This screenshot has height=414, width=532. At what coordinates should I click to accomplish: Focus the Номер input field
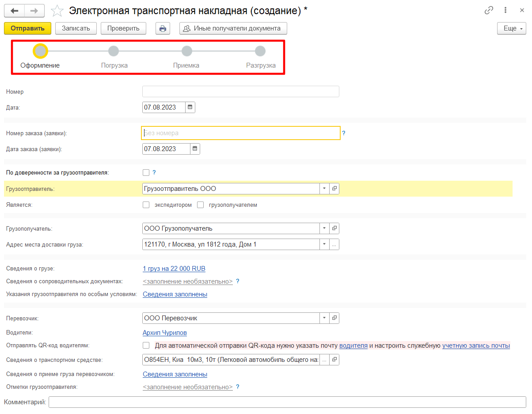click(x=241, y=91)
